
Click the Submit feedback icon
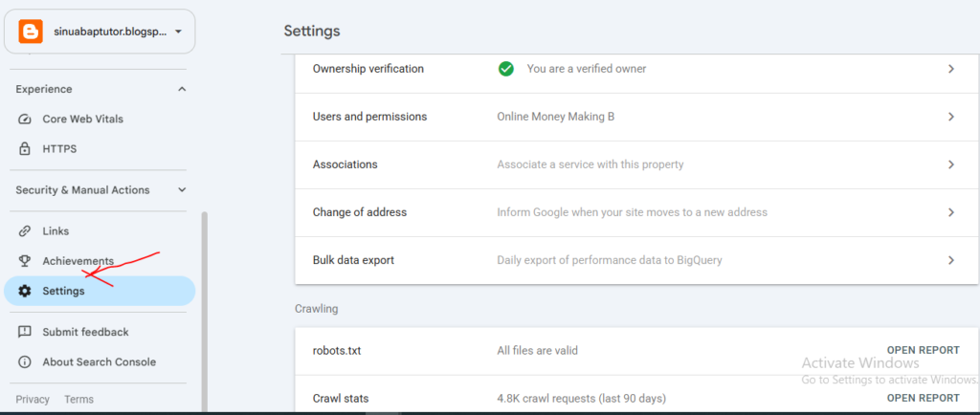tap(25, 332)
